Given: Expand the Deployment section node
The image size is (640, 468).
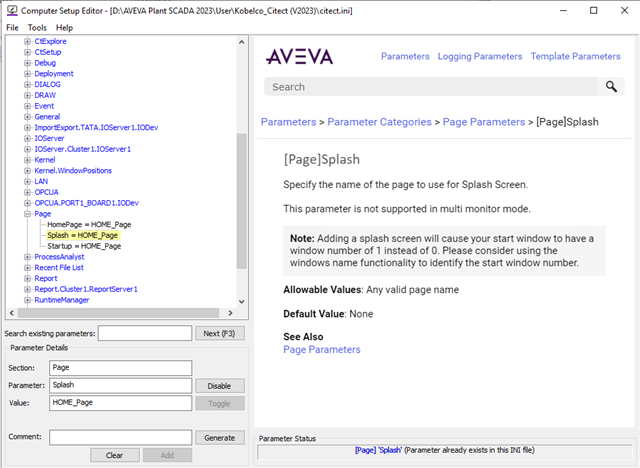Looking at the screenshot, I should pyautogui.click(x=27, y=74).
